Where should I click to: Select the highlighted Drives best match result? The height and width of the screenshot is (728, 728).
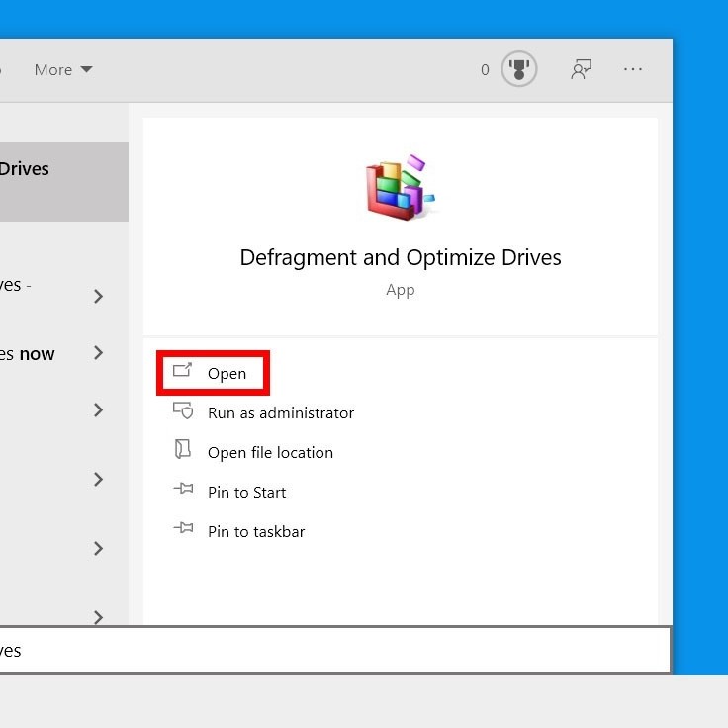(x=64, y=182)
